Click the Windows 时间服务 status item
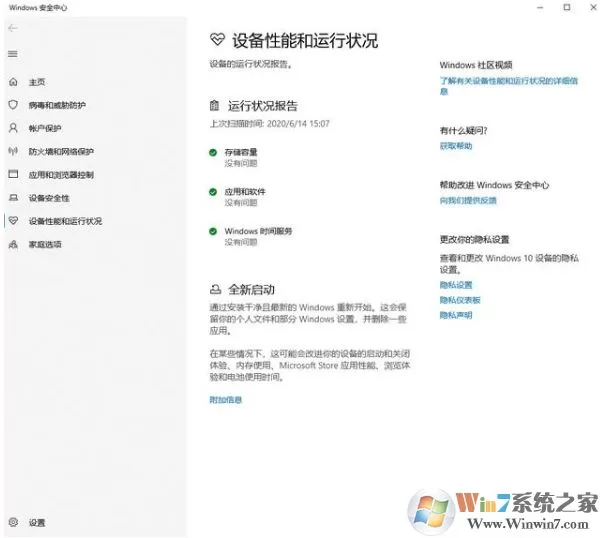The width and height of the screenshot is (605, 538). pos(258,236)
